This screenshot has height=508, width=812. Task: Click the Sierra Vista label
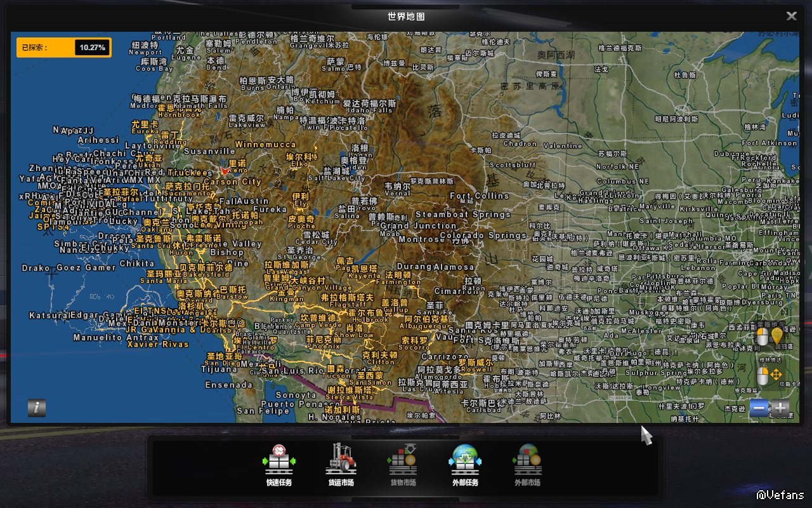coord(350,398)
